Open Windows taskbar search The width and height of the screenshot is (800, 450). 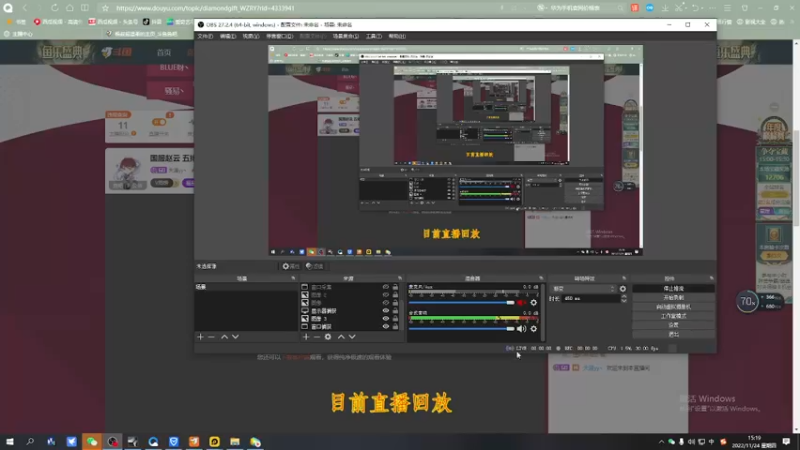tap(30, 442)
